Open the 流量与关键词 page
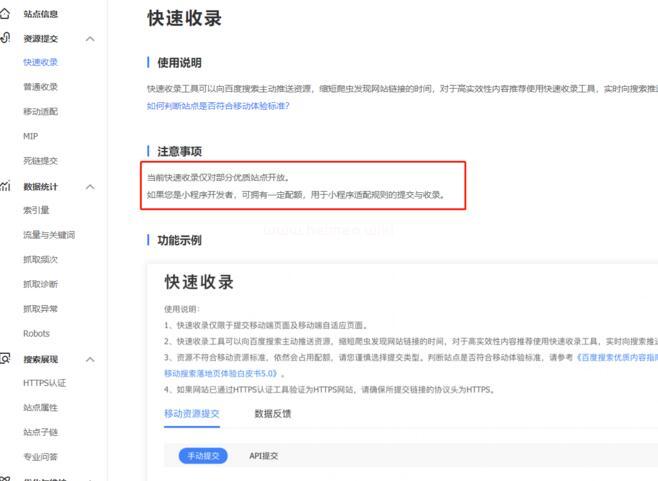The width and height of the screenshot is (658, 481). pyautogui.click(x=48, y=235)
